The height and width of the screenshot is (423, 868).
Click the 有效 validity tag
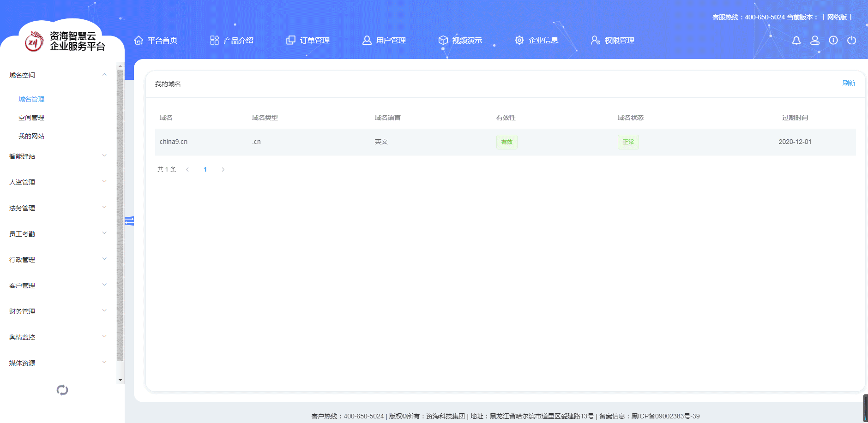tap(507, 142)
